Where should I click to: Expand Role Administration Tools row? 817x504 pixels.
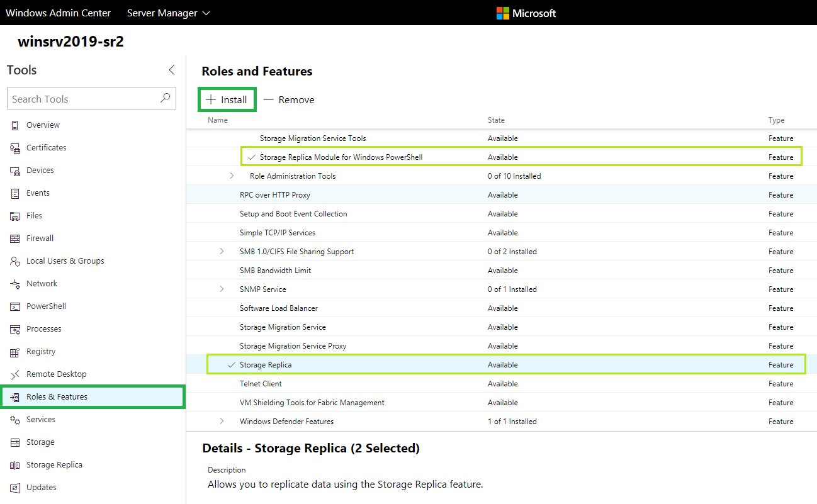pyautogui.click(x=231, y=176)
